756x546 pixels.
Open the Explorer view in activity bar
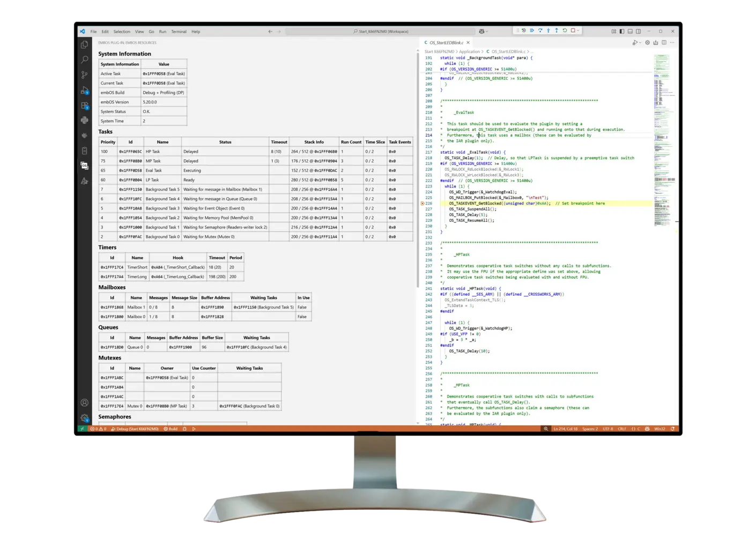[x=84, y=45]
